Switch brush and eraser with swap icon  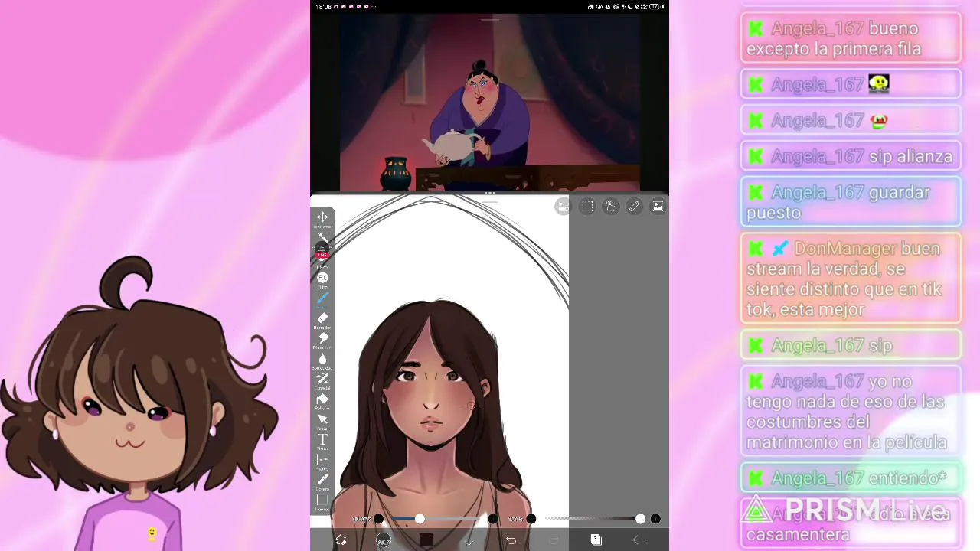[x=341, y=540]
